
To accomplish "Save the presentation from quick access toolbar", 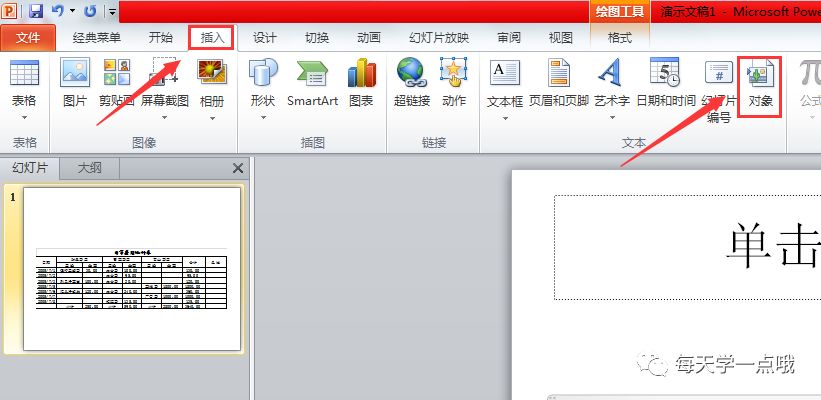I will 35,11.
